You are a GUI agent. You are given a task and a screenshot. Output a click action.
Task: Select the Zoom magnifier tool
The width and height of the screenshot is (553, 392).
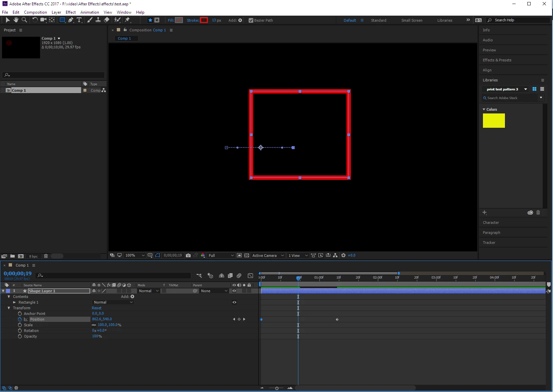pyautogui.click(x=24, y=20)
